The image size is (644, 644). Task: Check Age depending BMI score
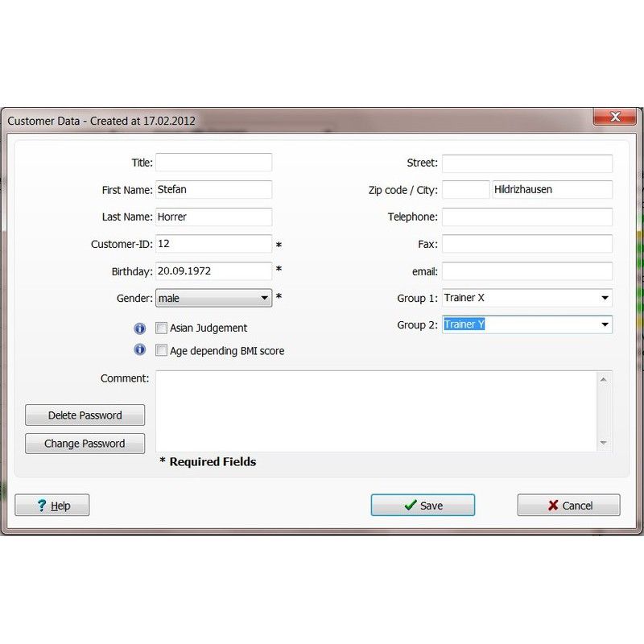[161, 350]
